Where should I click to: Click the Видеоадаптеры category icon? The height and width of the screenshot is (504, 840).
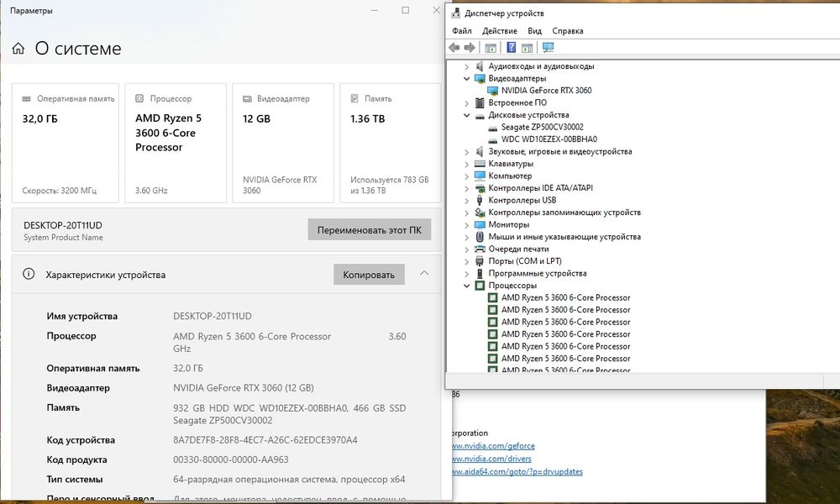point(480,78)
